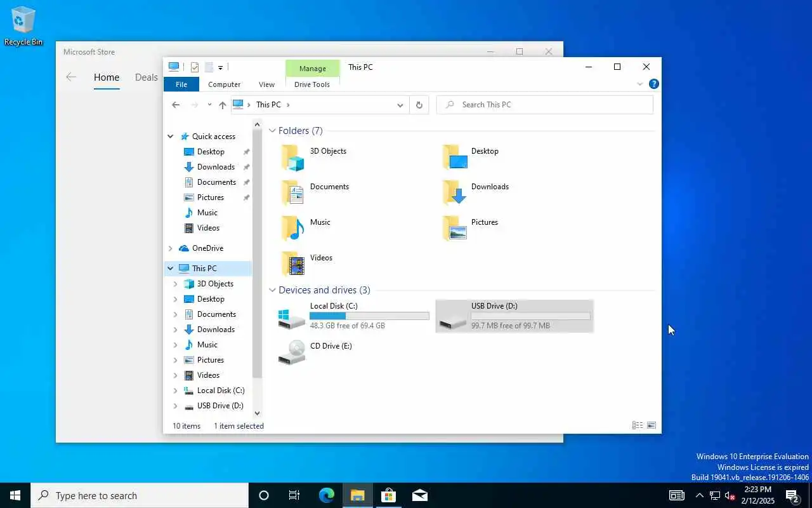Click the This PC breadcrumb in address bar
812x508 pixels.
(268, 105)
